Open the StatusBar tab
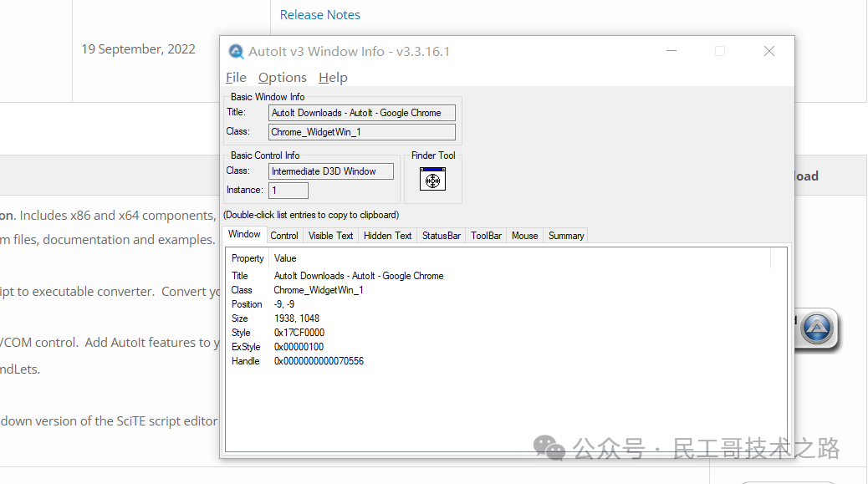The height and width of the screenshot is (484, 868). [442, 236]
